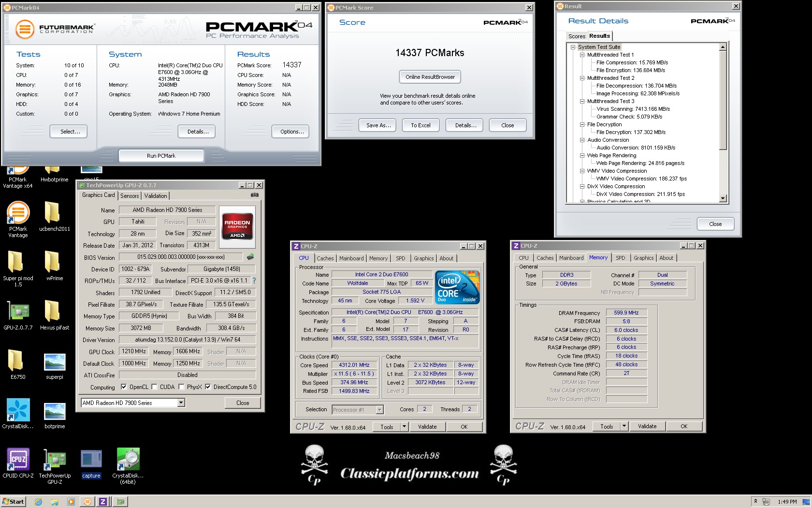Collapse the Multithreaded Test 2 node
This screenshot has width=812, height=508.
click(582, 78)
